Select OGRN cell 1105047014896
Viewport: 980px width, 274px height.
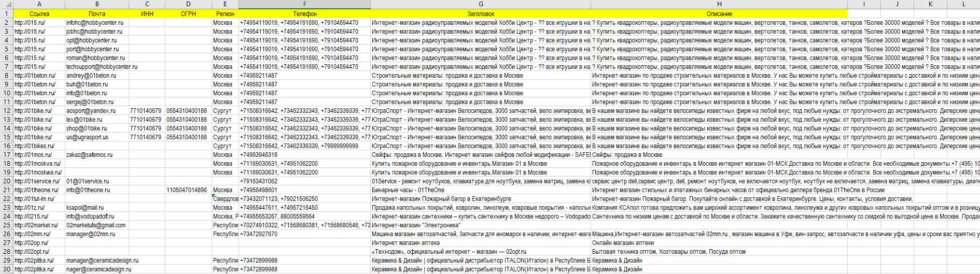(x=188, y=190)
